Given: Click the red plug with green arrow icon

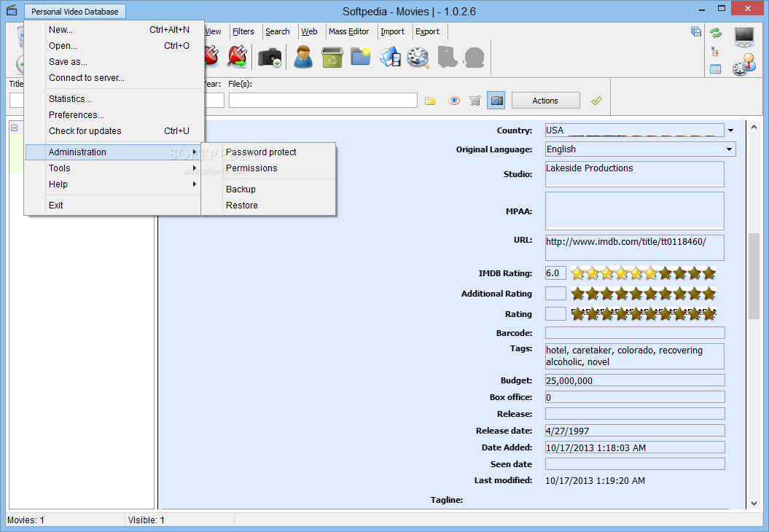Looking at the screenshot, I should coord(237,57).
